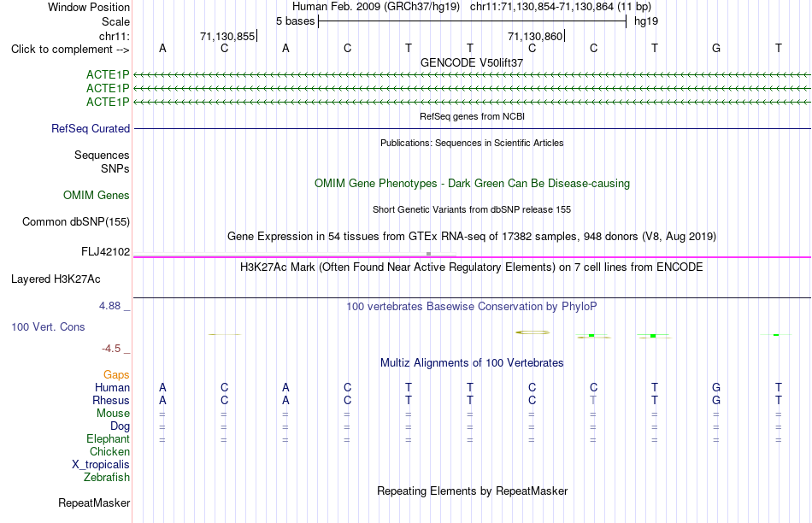Viewport: 812px width, 523px height.
Task: Open 'Publications: Sequences in Scientific Articles' title
Action: (472, 143)
